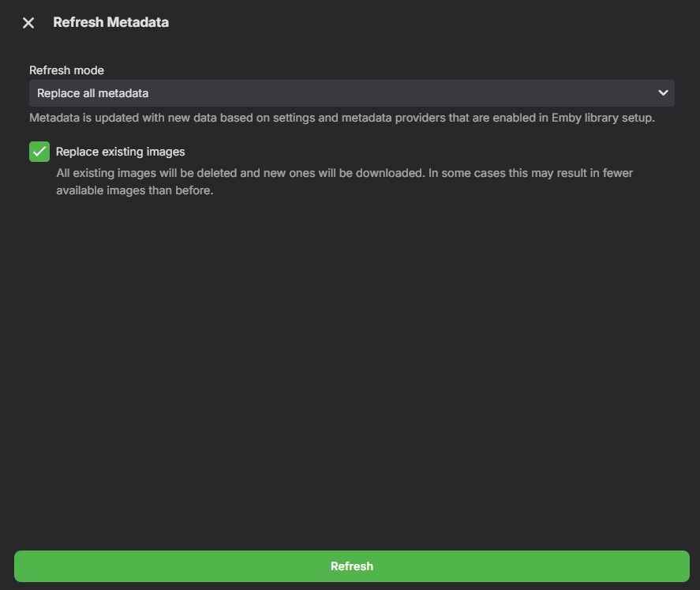Uncheck the Replace existing images checkbox
700x590 pixels.
(x=39, y=152)
